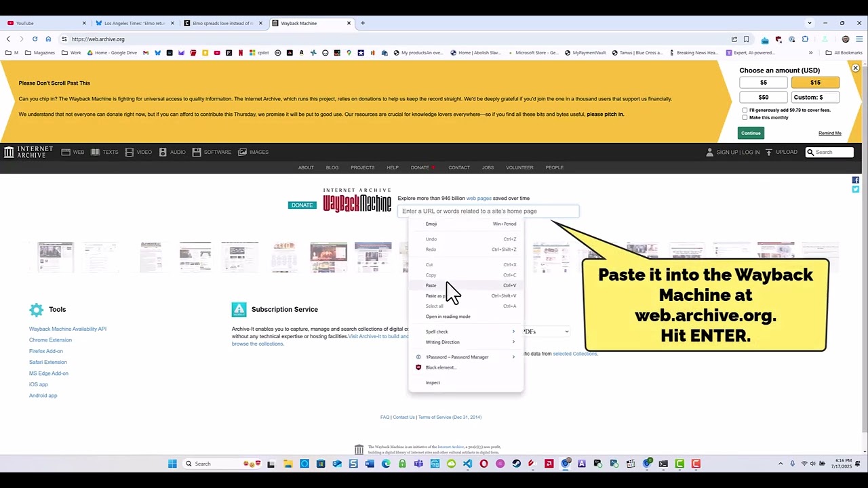Image resolution: width=868 pixels, height=488 pixels.
Task: Open the Terms of Service link
Action: [x=450, y=417]
